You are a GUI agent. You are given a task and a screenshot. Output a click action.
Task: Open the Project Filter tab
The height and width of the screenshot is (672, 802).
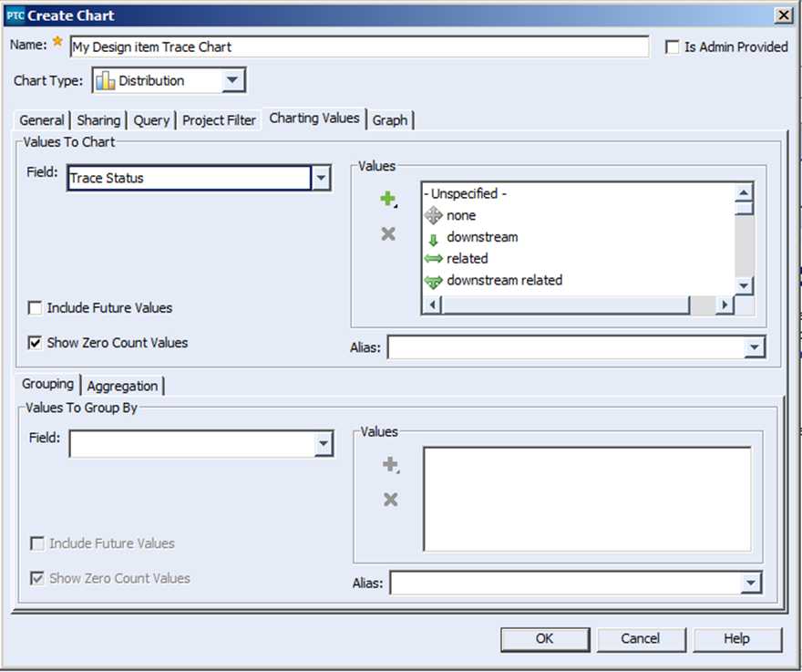(x=219, y=120)
